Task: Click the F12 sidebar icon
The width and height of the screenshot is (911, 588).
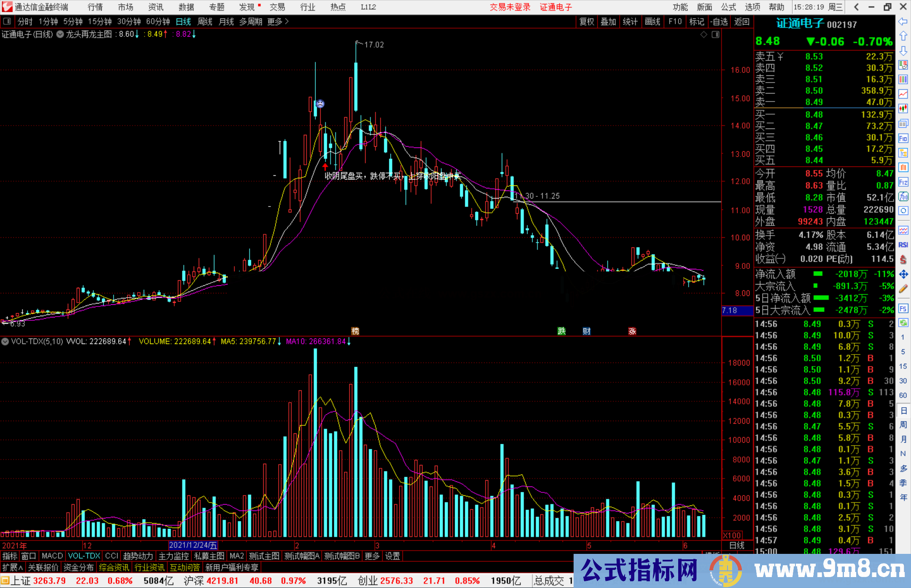Action: click(x=903, y=182)
